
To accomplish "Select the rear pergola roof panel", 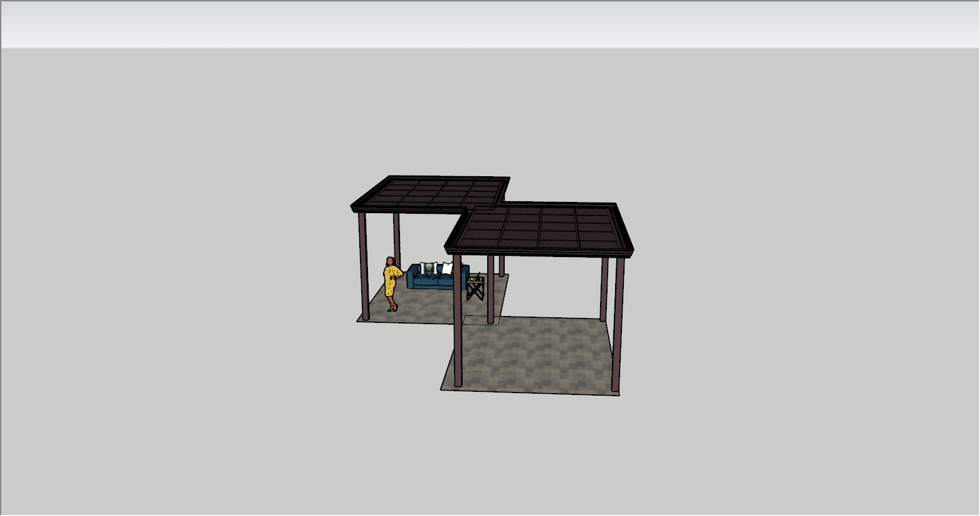I will [433, 192].
